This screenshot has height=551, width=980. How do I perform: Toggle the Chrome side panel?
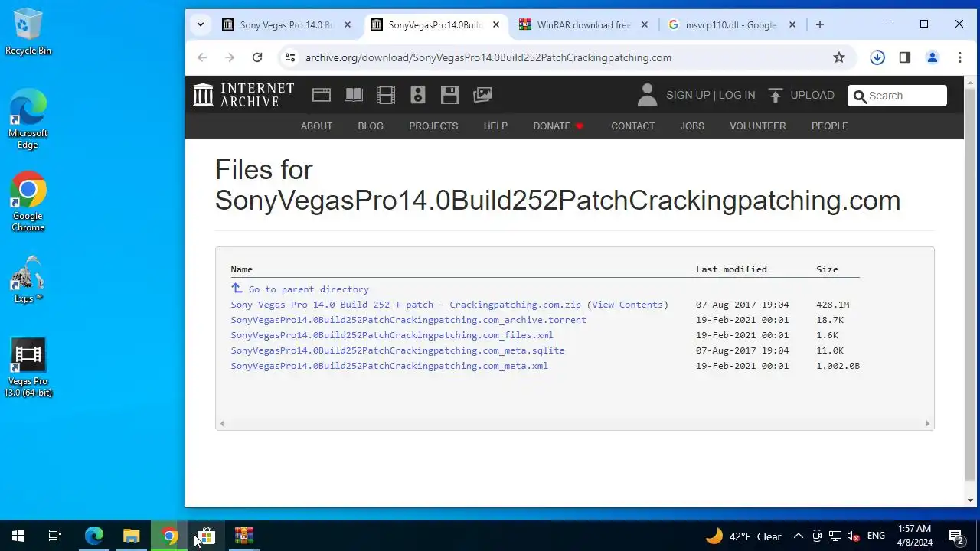(905, 57)
